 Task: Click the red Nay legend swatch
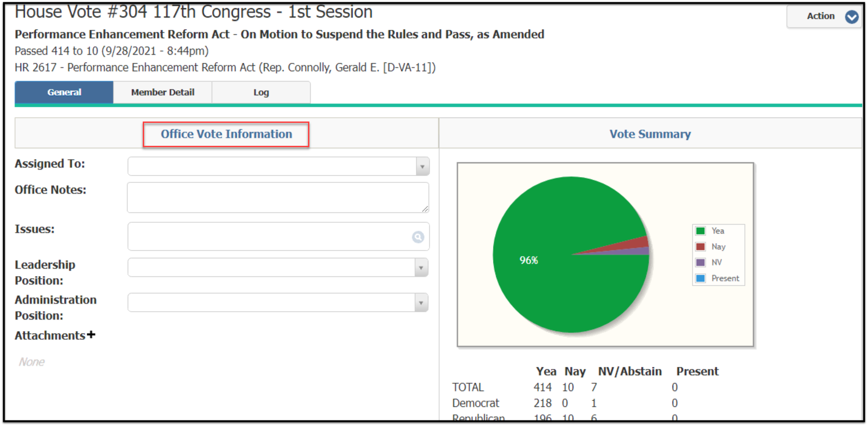[x=700, y=247]
